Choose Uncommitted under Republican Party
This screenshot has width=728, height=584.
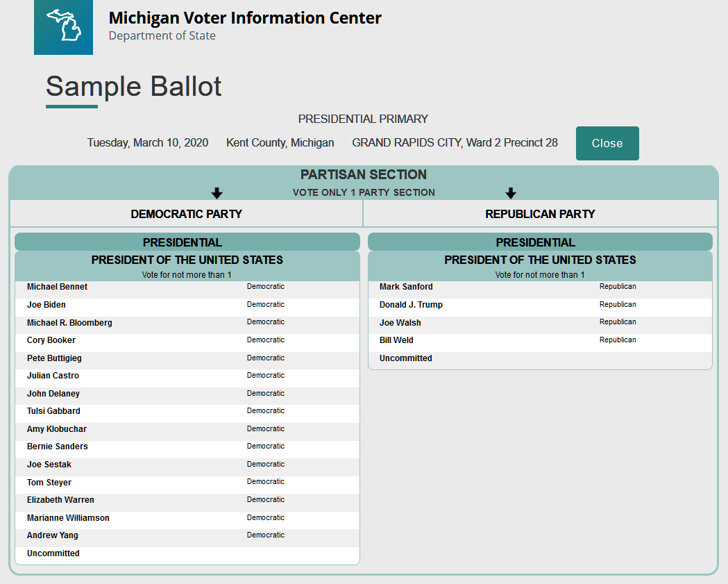tap(405, 358)
